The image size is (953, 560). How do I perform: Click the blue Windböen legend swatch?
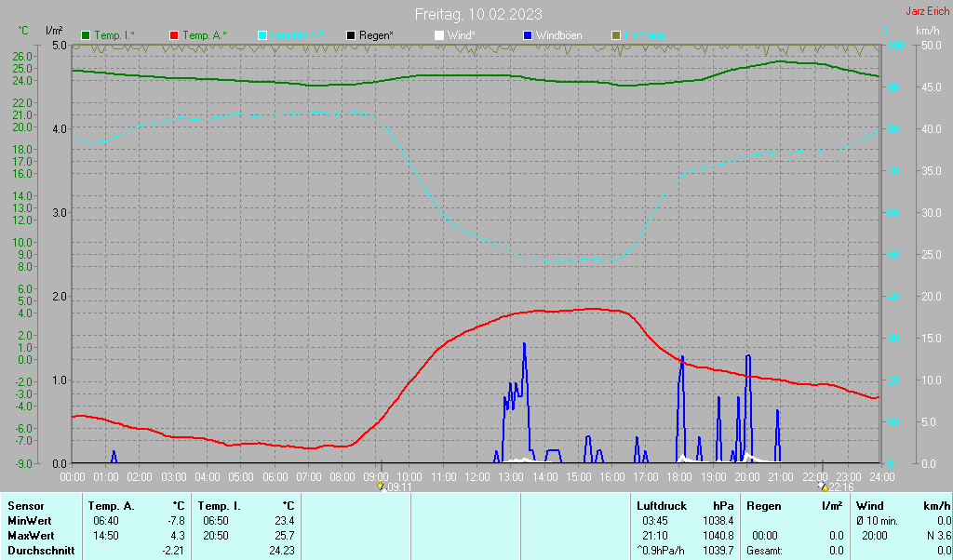point(527,36)
